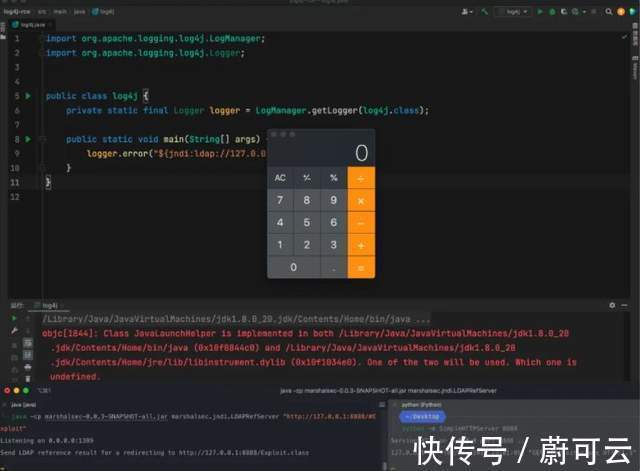Toggle soft-wrap in the Run console
The image size is (640, 471).
point(28,342)
